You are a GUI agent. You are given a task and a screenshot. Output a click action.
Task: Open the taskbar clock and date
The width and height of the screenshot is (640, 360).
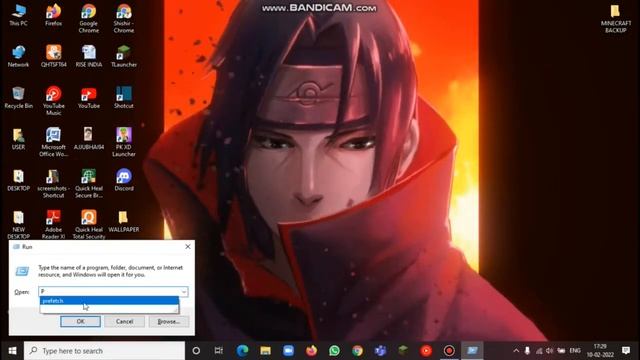point(600,351)
